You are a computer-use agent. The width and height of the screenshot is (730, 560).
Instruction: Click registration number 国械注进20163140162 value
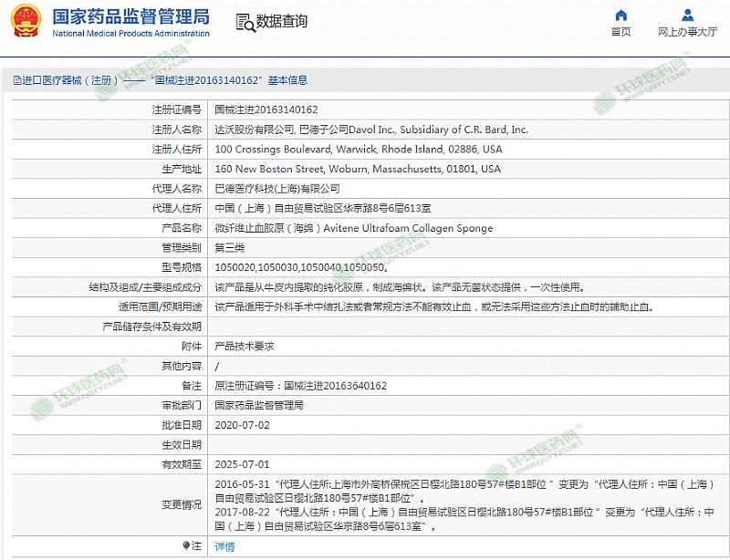click(x=266, y=109)
